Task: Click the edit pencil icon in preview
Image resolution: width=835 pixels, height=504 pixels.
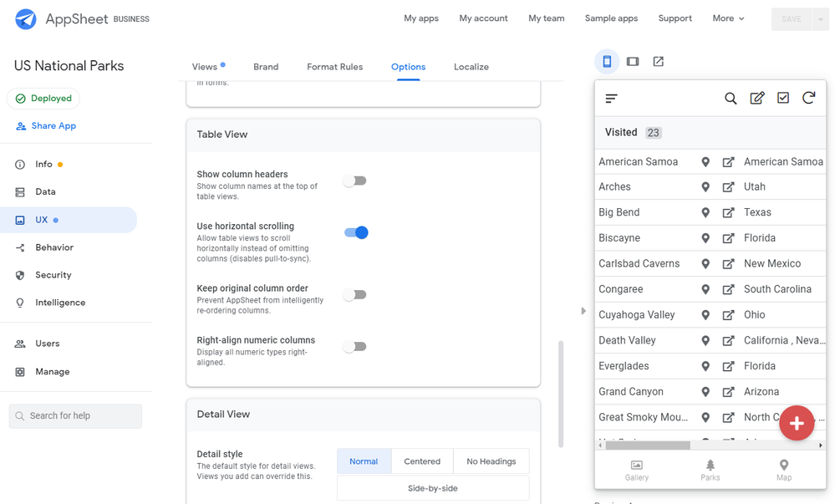Action: 756,98
